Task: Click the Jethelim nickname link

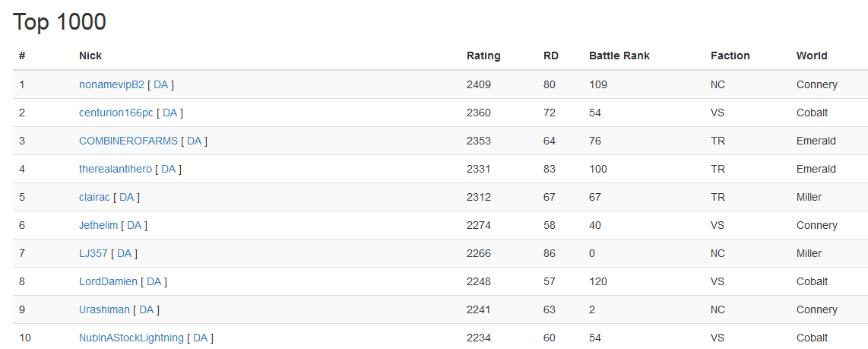Action: 98,225
